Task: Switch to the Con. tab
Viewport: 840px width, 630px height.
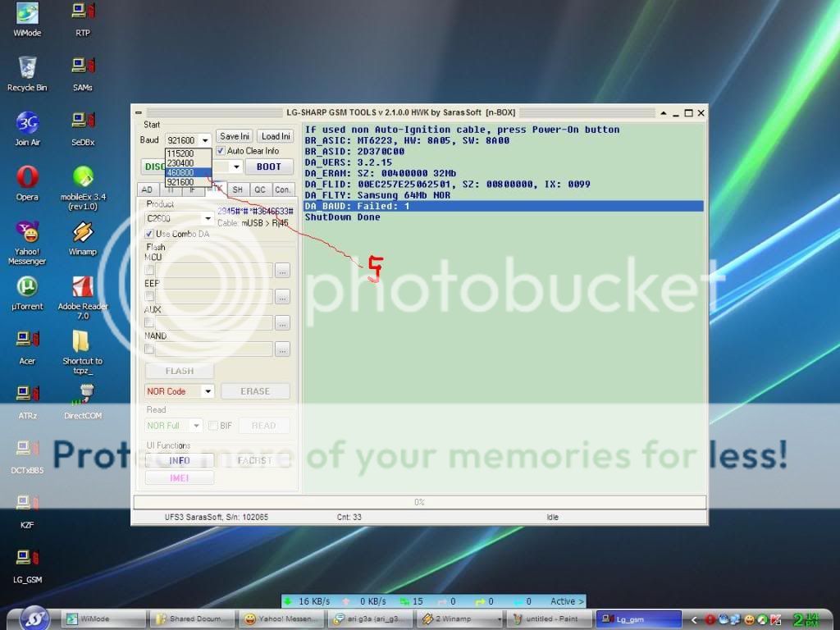Action: tap(282, 189)
